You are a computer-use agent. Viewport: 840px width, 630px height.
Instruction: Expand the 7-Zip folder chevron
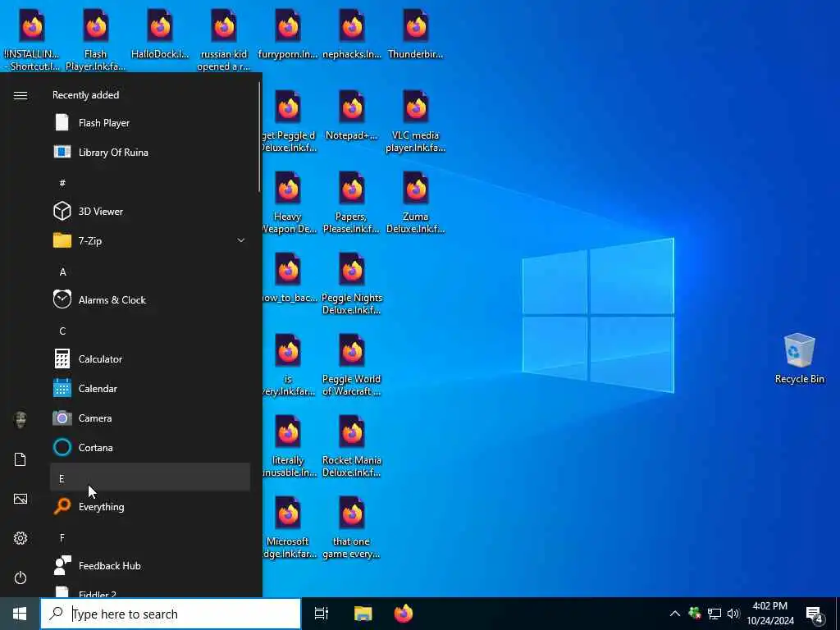pyautogui.click(x=241, y=240)
